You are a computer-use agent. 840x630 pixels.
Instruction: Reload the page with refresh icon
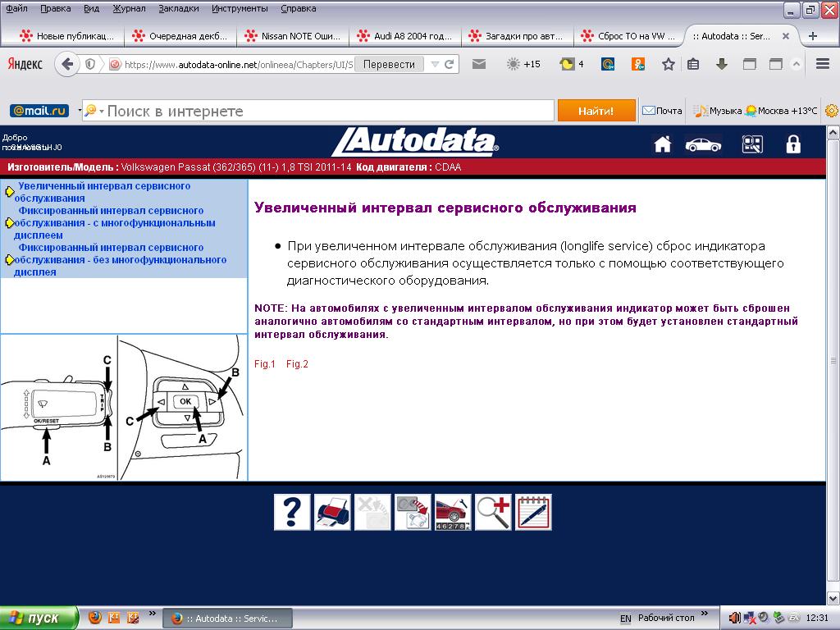450,64
